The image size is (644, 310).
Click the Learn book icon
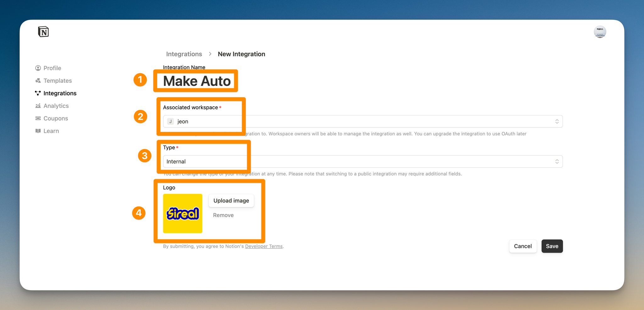[38, 131]
